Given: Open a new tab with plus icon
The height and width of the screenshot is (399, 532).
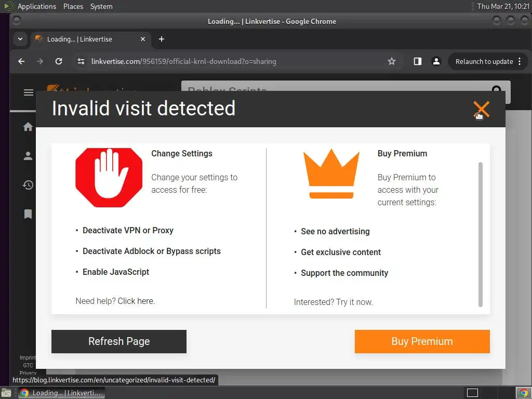Looking at the screenshot, I should coord(162,39).
